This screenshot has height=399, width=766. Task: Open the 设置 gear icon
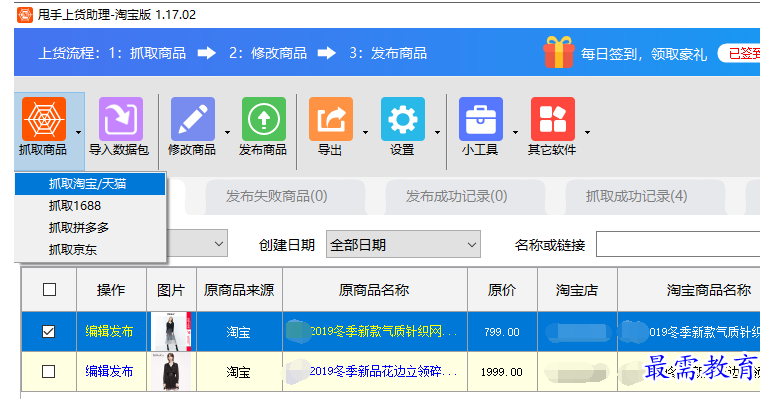tap(403, 119)
